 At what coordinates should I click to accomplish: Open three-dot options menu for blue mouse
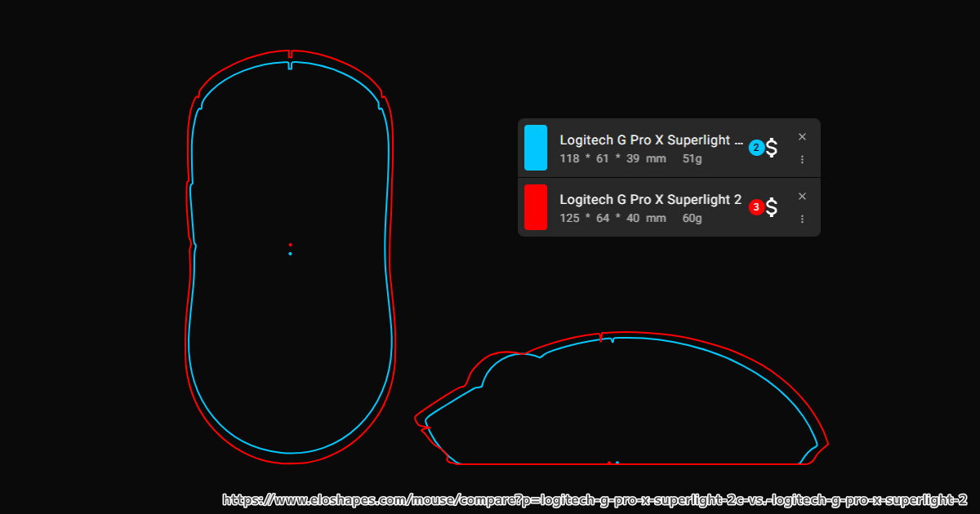[802, 160]
